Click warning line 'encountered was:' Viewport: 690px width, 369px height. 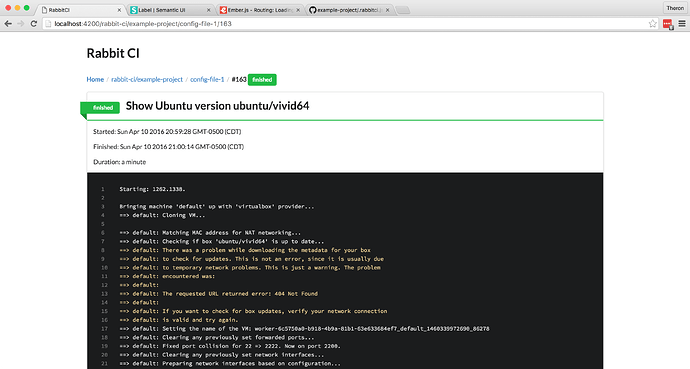167,276
